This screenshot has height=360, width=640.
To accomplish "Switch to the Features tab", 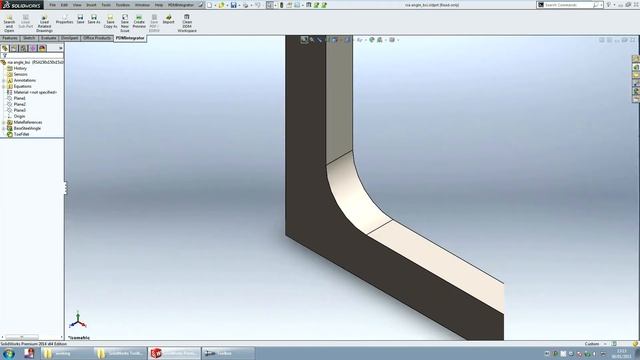I will point(10,38).
